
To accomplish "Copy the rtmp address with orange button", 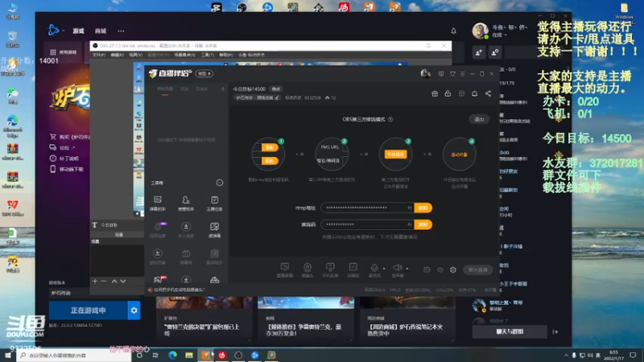I will point(423,208).
